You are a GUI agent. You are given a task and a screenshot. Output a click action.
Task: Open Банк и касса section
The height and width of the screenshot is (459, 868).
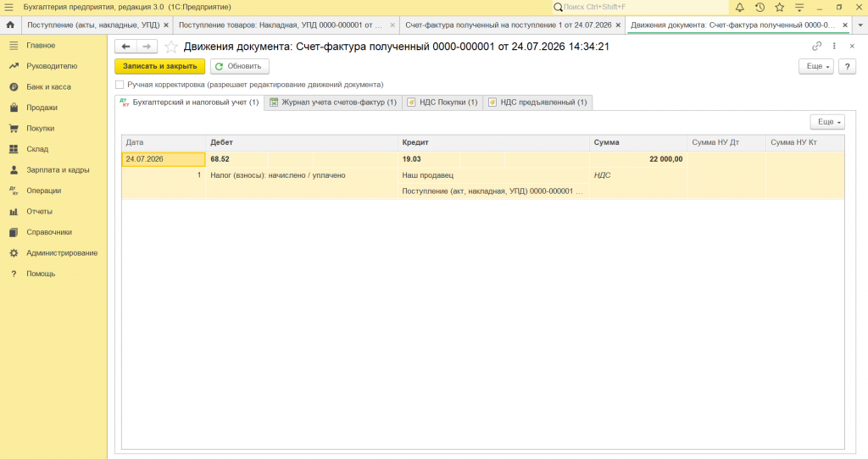[48, 87]
